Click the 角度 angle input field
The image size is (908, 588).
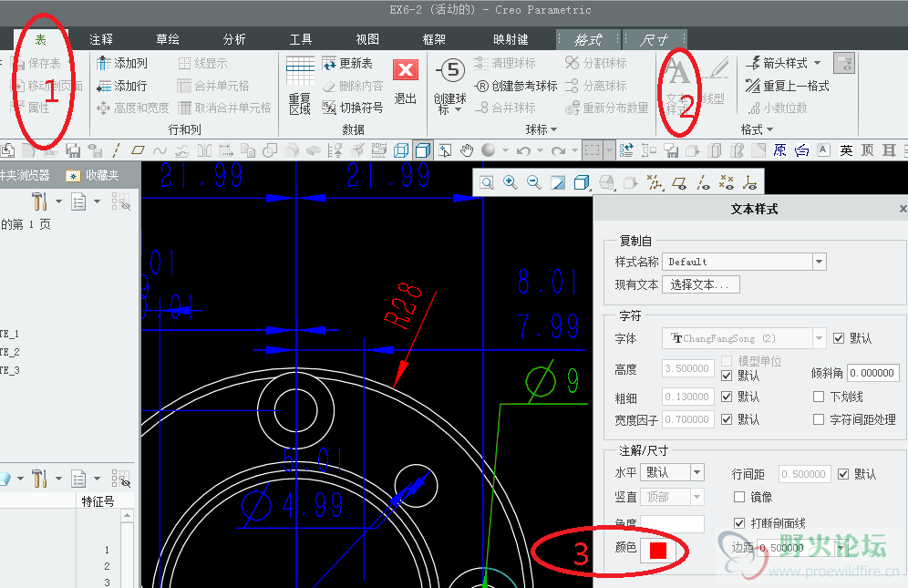coord(672,523)
